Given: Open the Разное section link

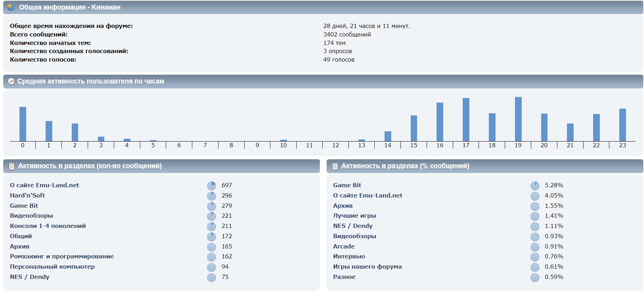Looking at the screenshot, I should pyautogui.click(x=344, y=277).
